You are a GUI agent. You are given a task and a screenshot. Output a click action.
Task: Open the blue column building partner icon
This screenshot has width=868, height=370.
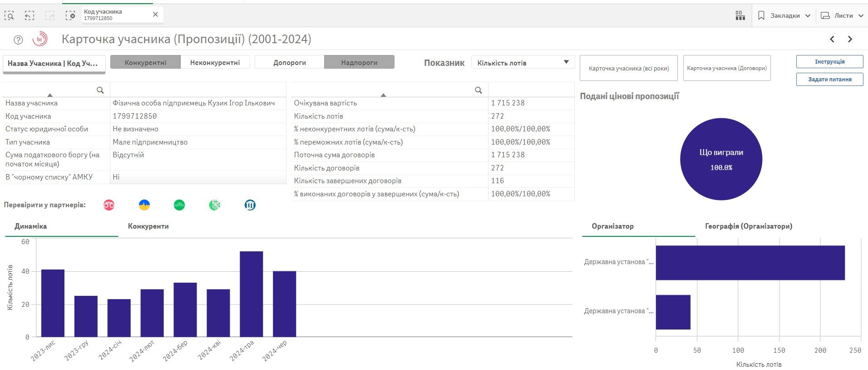click(x=250, y=205)
